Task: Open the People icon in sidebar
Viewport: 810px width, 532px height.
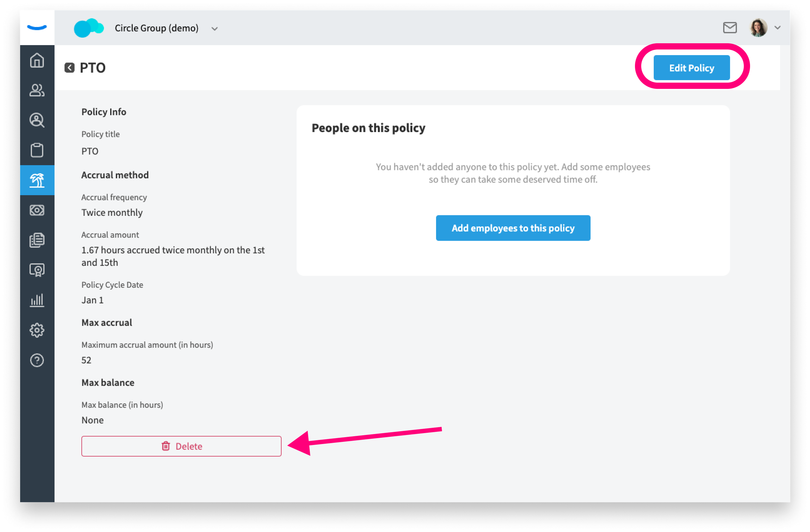Action: [37, 90]
